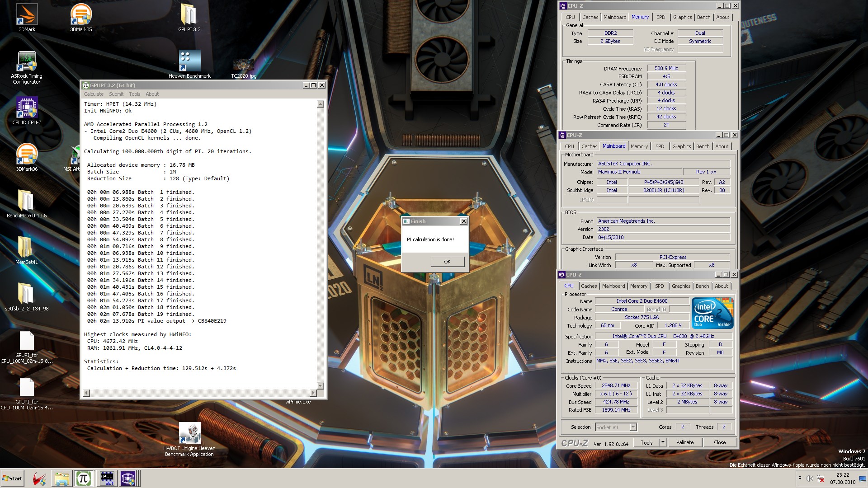Click the Core Speed 2548.71 MHz field

pyautogui.click(x=616, y=385)
